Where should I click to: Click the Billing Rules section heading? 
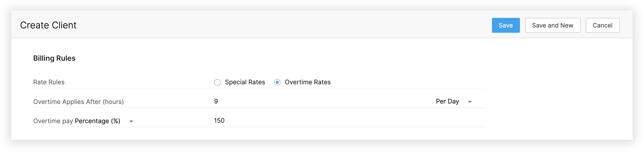click(54, 58)
